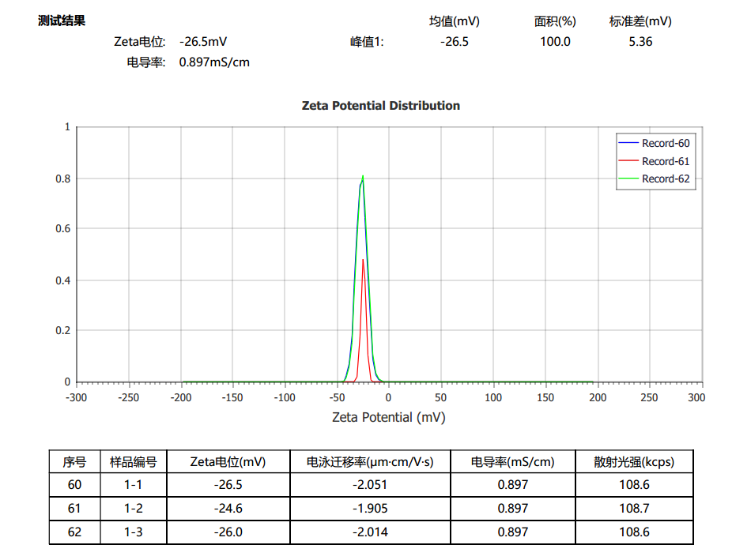This screenshot has width=732, height=560.
Task: Select the 散射光强(kcps) column header
Action: point(634,462)
